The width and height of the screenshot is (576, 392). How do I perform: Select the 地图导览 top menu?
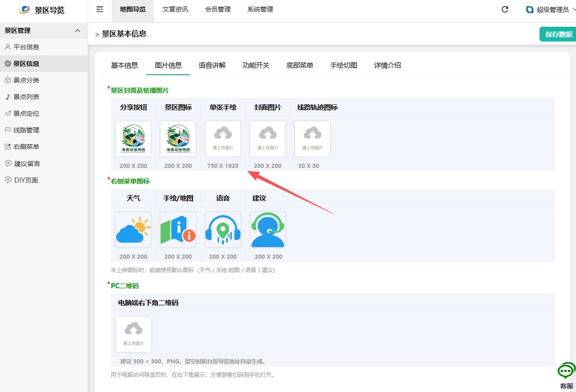click(133, 9)
